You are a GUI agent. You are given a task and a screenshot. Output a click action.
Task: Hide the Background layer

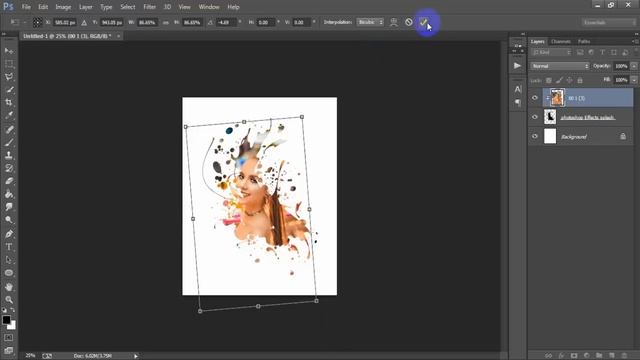tap(535, 136)
